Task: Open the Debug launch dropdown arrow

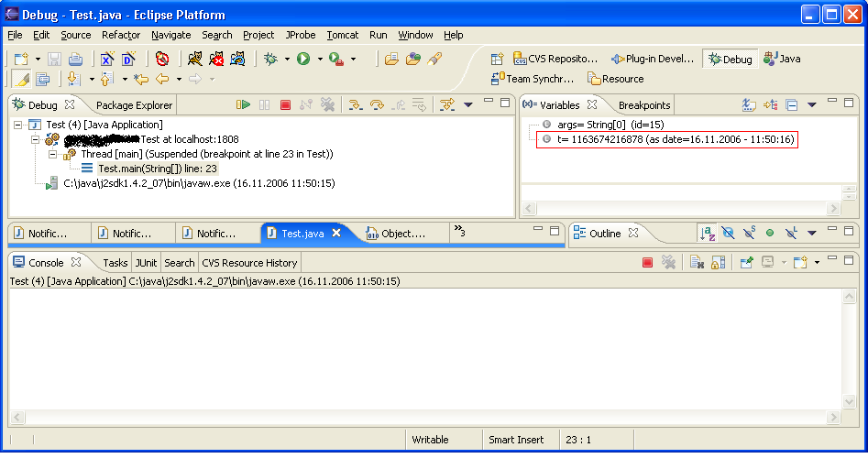Action: (287, 59)
